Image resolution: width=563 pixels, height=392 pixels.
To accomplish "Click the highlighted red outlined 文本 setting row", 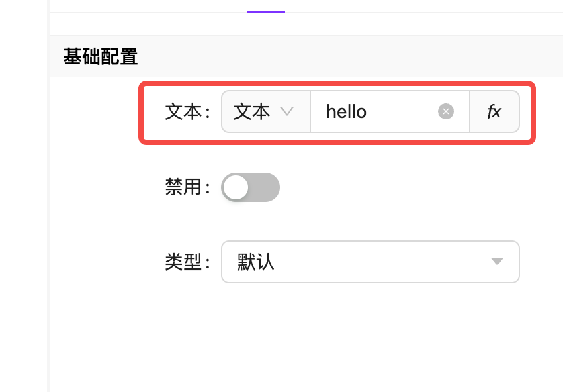I will [x=336, y=111].
